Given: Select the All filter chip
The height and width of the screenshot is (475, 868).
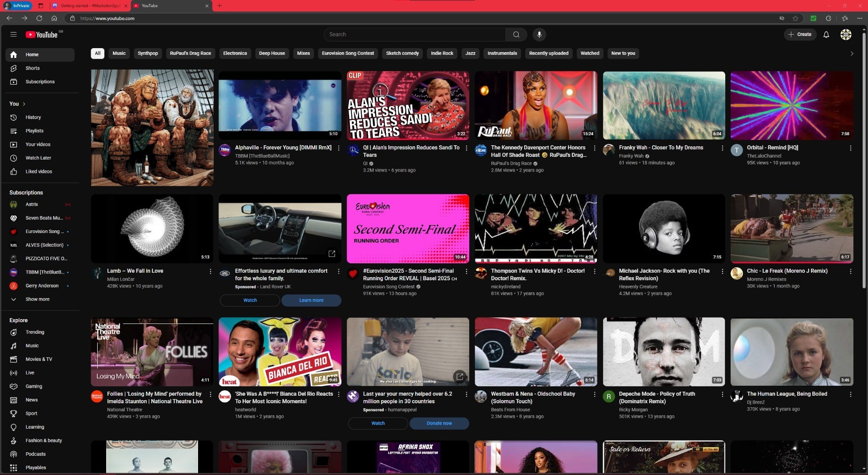Looking at the screenshot, I should tap(98, 53).
